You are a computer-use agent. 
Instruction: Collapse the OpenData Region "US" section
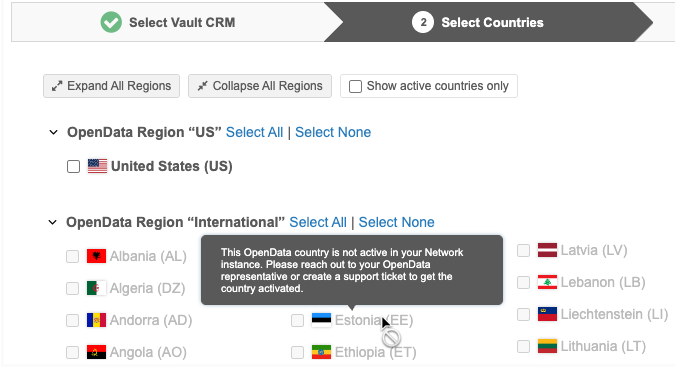pos(53,132)
